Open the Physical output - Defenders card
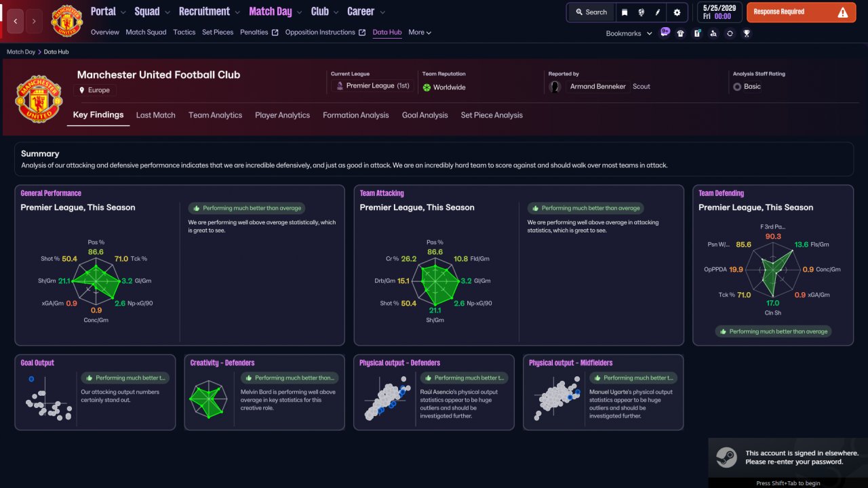868x488 pixels. (x=434, y=392)
